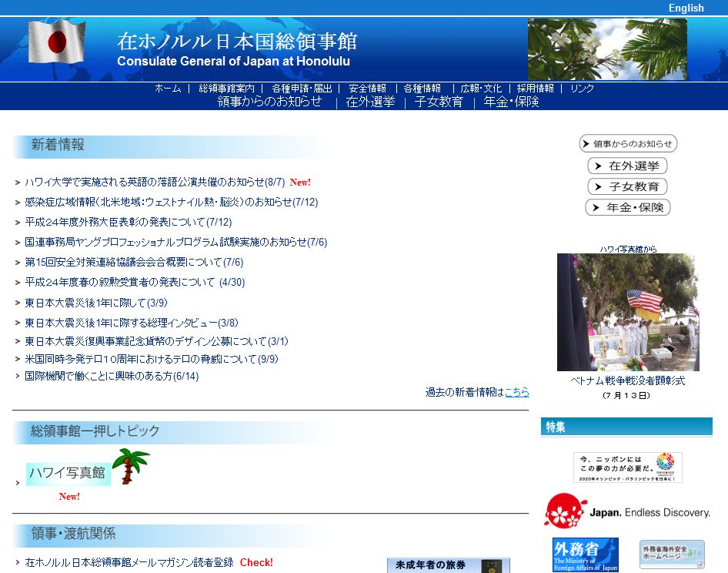Screen dimensions: 728x573
Task: Switch the site language to English
Action: (686, 8)
